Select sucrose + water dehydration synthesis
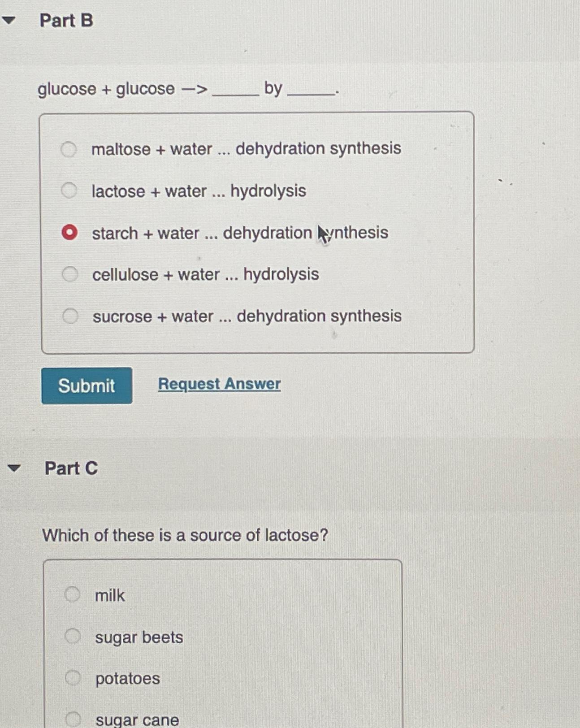 click(70, 316)
